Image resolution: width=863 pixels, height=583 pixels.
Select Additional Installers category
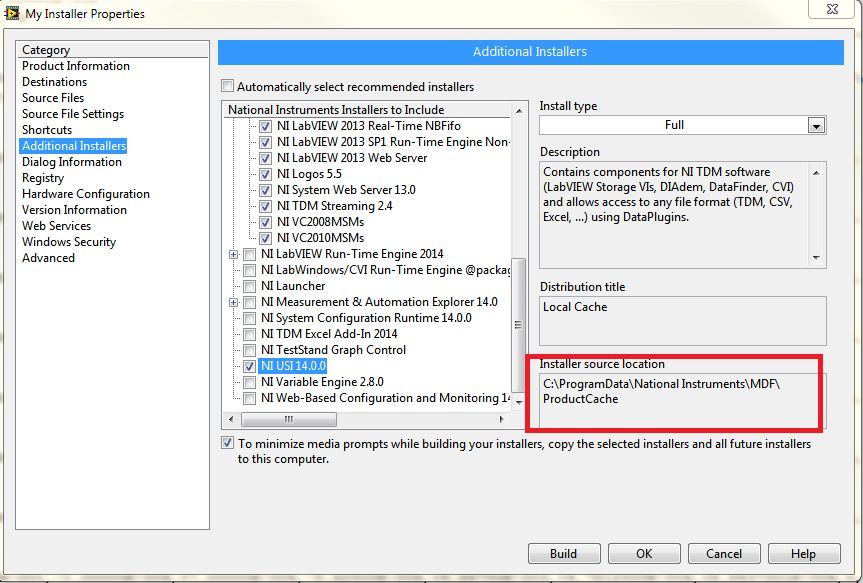click(74, 146)
